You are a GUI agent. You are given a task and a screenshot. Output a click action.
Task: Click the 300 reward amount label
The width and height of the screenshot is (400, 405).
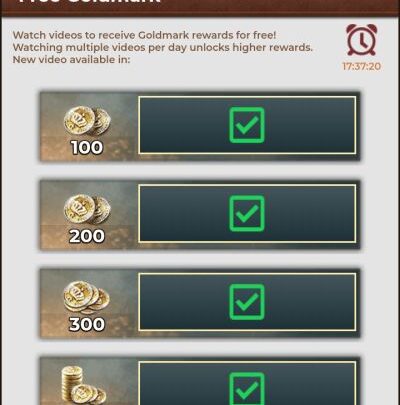coord(87,325)
